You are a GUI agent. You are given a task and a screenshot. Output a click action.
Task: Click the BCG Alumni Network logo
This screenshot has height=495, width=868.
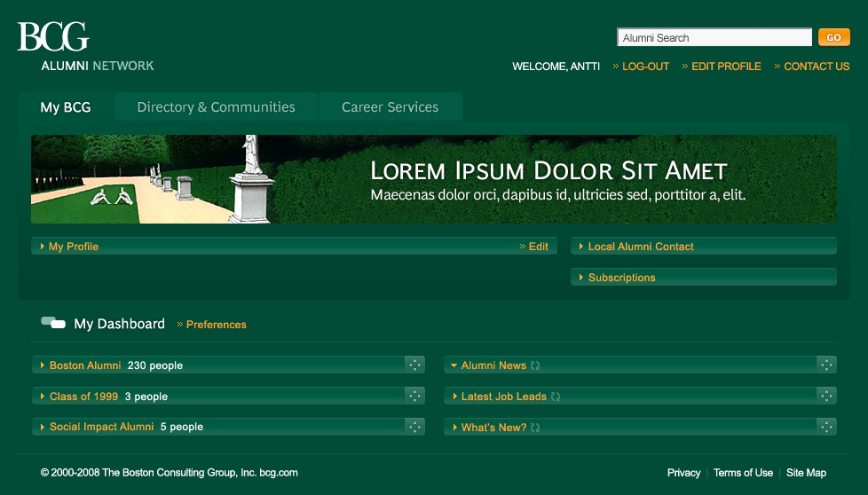(84, 47)
